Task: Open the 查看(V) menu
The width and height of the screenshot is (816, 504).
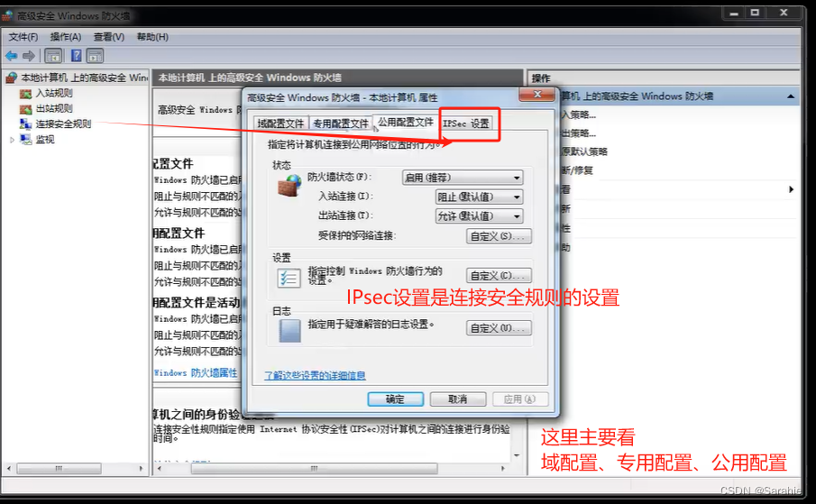Action: tap(109, 37)
